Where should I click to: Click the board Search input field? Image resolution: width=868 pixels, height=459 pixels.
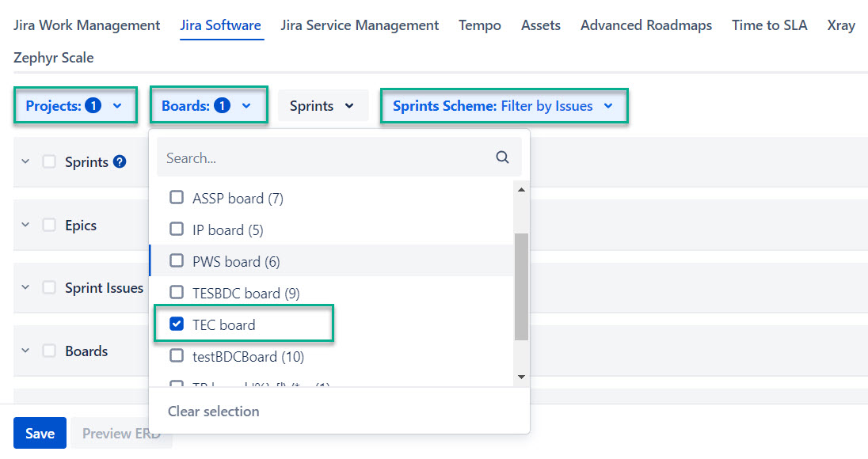click(x=325, y=157)
